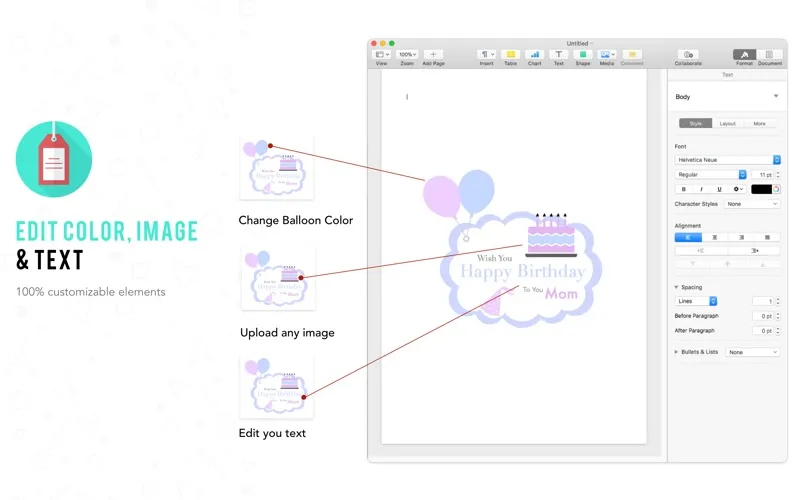
Task: Center-align text using alignment button
Action: click(714, 237)
